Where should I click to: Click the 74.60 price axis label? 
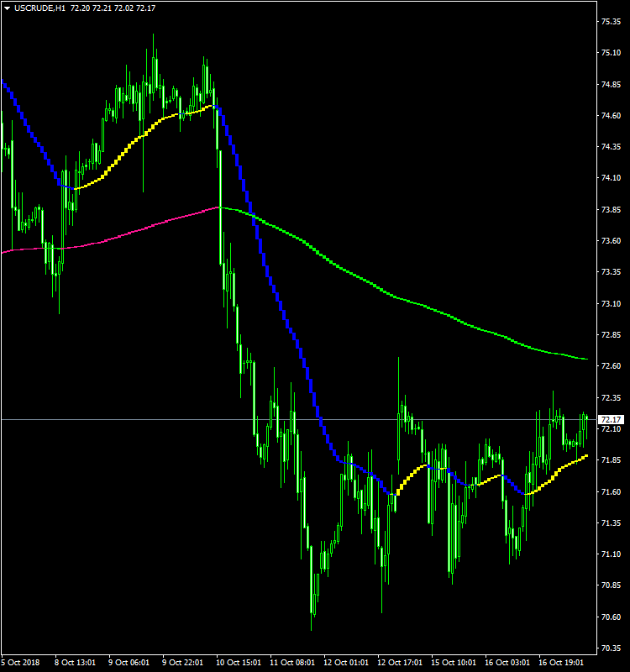(612, 116)
